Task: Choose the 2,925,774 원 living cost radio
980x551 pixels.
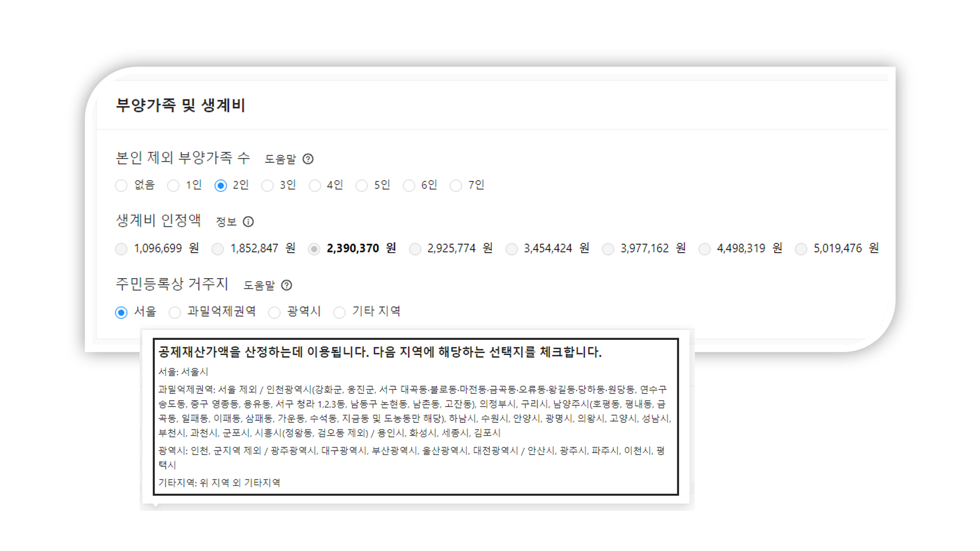Action: tap(415, 249)
